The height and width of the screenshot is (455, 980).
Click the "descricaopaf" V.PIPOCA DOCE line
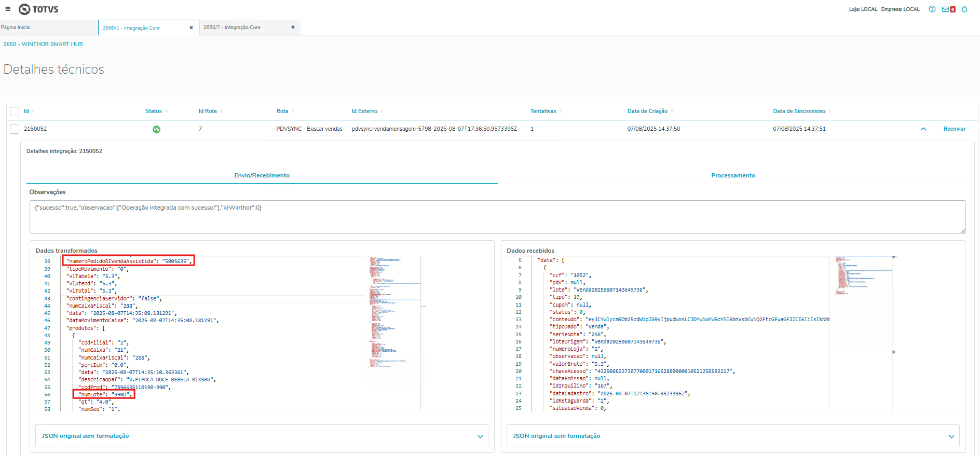point(147,380)
